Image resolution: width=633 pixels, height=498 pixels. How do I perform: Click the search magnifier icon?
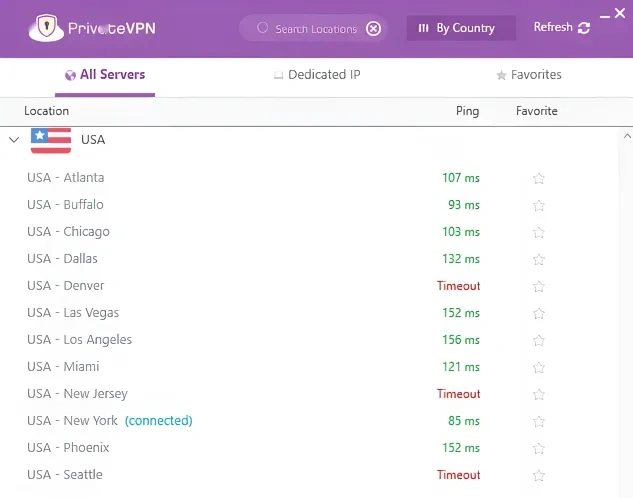(262, 28)
